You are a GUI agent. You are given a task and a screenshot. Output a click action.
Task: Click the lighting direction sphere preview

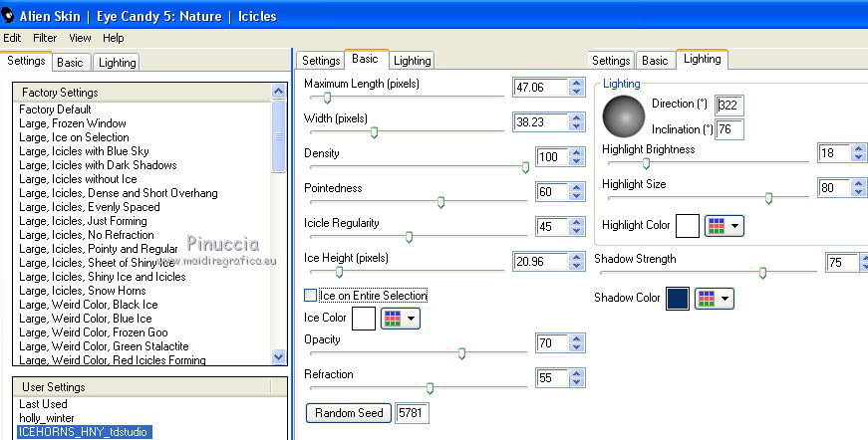pos(623,116)
